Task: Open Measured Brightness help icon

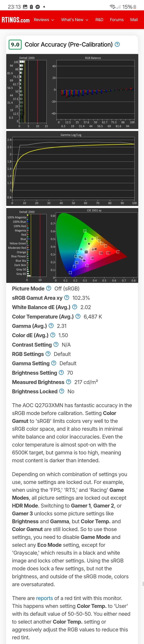Action: point(68,382)
